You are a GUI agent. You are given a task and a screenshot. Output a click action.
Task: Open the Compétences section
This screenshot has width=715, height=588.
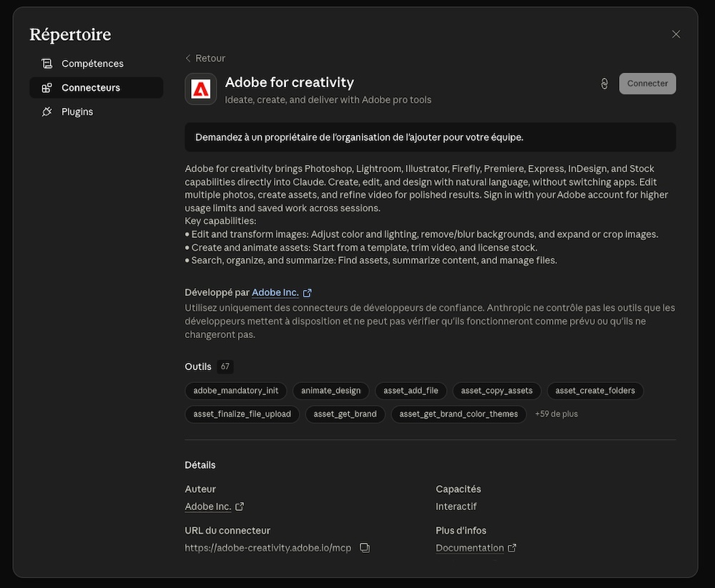(x=92, y=64)
